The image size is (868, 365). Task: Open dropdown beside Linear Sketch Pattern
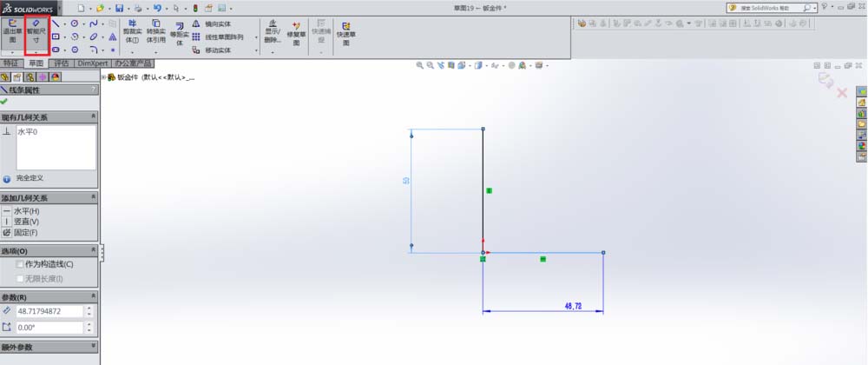(x=256, y=37)
